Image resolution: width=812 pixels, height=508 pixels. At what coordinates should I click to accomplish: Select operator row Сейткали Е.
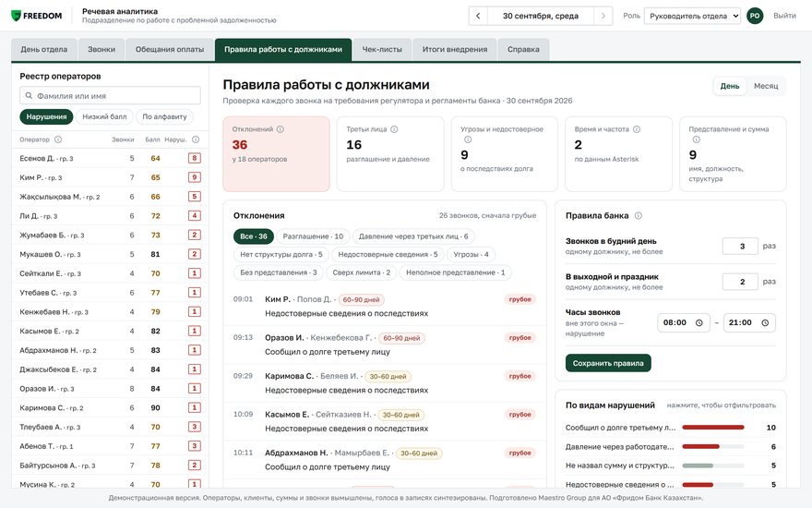110,273
